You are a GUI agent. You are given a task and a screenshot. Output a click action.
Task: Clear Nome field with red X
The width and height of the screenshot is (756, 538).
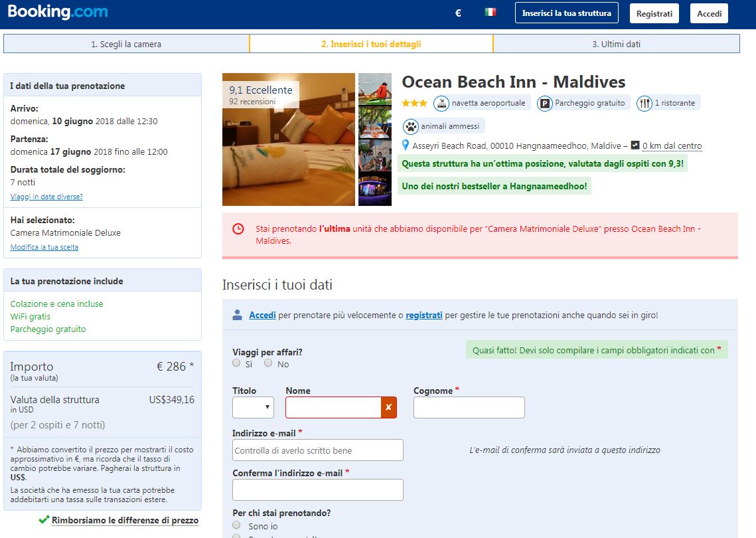tap(388, 407)
